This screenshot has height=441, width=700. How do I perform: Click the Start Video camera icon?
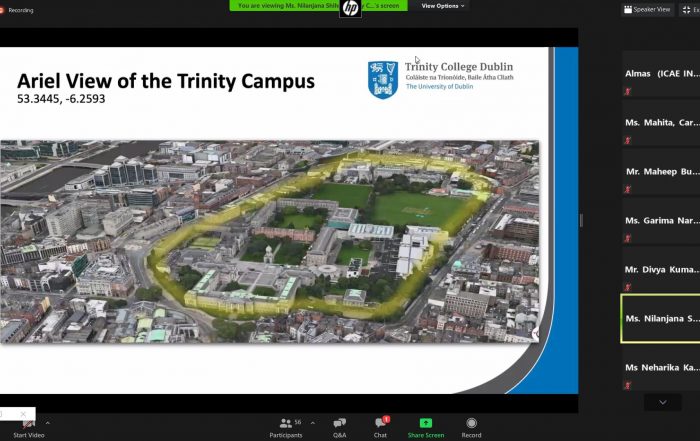[x=28, y=424]
